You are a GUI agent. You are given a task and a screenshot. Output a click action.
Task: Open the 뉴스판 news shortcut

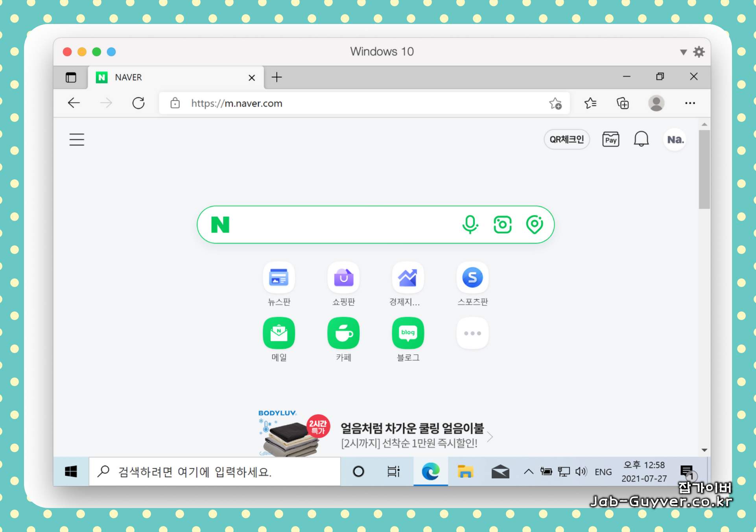pos(278,278)
